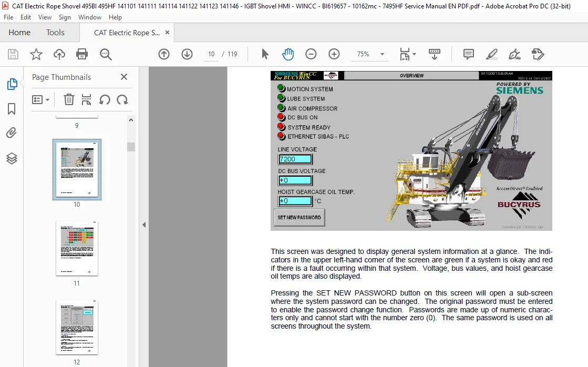Select the CAT Electric Rope document tab
The image size is (588, 367).
coord(127,33)
